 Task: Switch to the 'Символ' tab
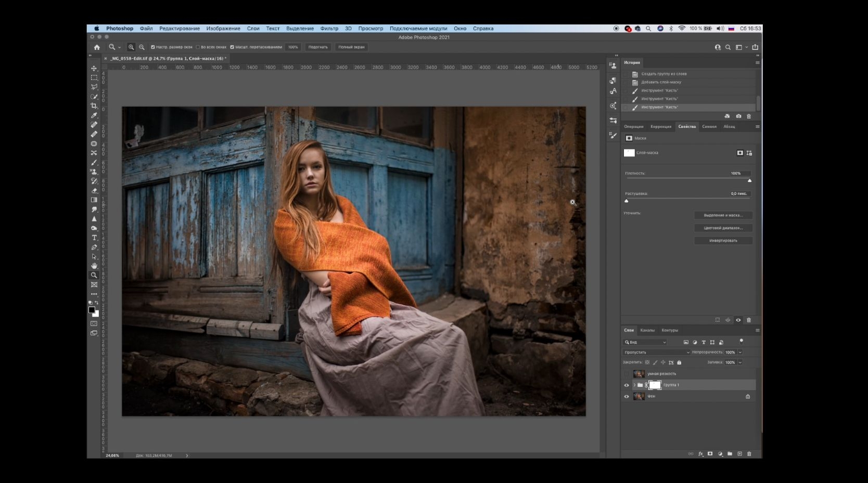[x=709, y=126]
